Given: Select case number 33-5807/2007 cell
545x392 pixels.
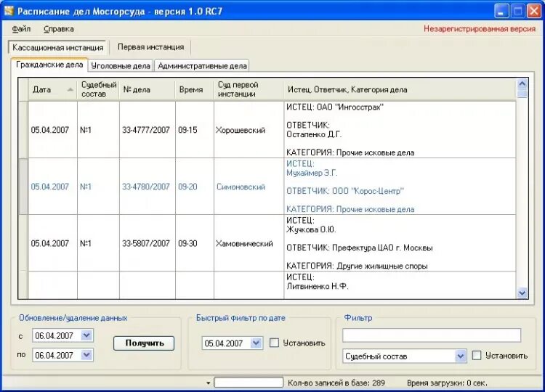Looking at the screenshot, I should (x=148, y=243).
